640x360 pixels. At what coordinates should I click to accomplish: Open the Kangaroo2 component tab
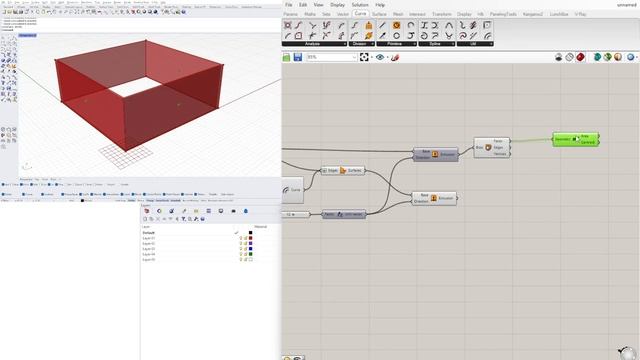click(533, 14)
